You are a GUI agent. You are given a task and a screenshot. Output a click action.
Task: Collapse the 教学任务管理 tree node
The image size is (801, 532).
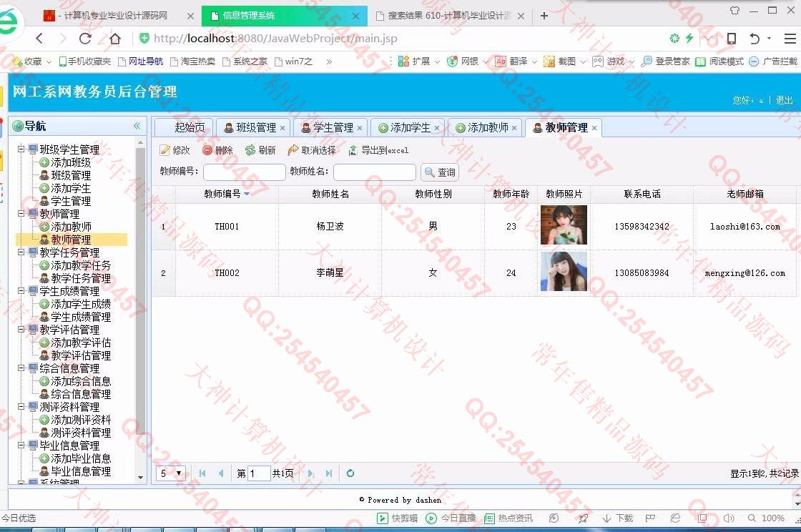21,252
